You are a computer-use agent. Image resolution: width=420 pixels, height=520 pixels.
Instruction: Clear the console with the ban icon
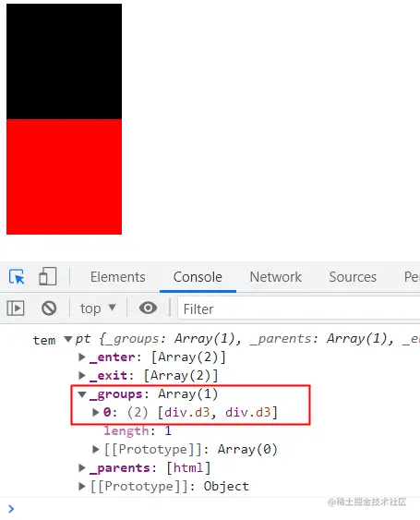pos(49,308)
